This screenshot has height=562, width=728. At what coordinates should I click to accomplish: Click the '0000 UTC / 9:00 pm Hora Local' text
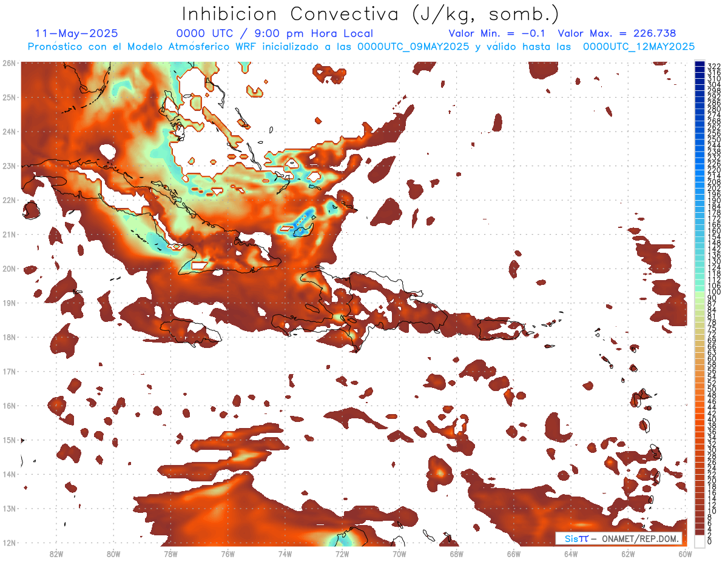275,33
